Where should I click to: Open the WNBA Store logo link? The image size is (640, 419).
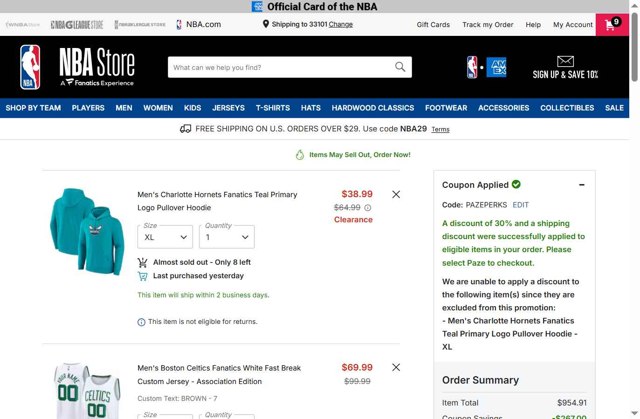[x=23, y=24]
